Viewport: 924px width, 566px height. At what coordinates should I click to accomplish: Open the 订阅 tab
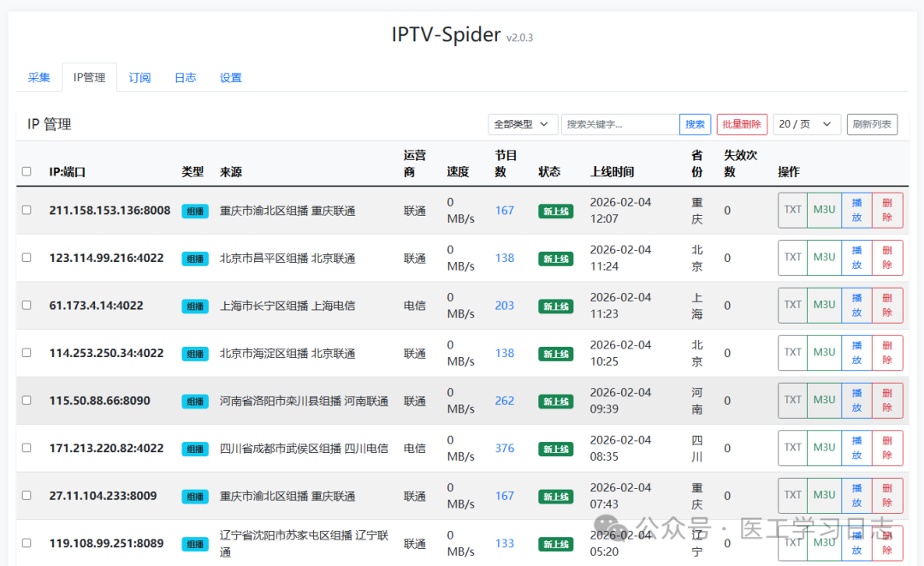[x=139, y=78]
